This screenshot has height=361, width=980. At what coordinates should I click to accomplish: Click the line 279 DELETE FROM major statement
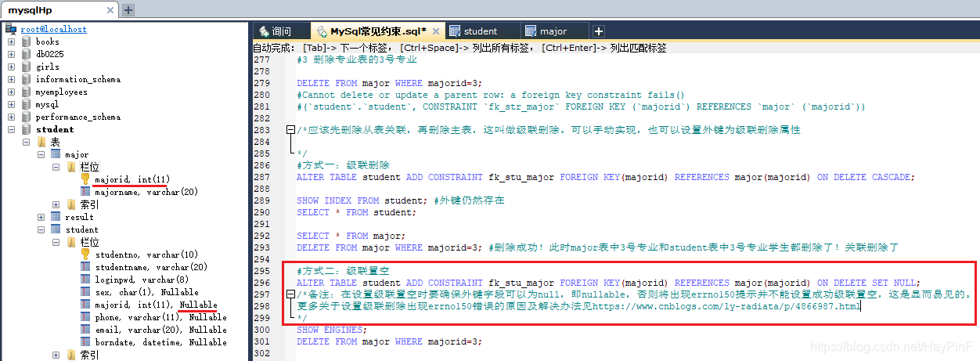(x=390, y=83)
